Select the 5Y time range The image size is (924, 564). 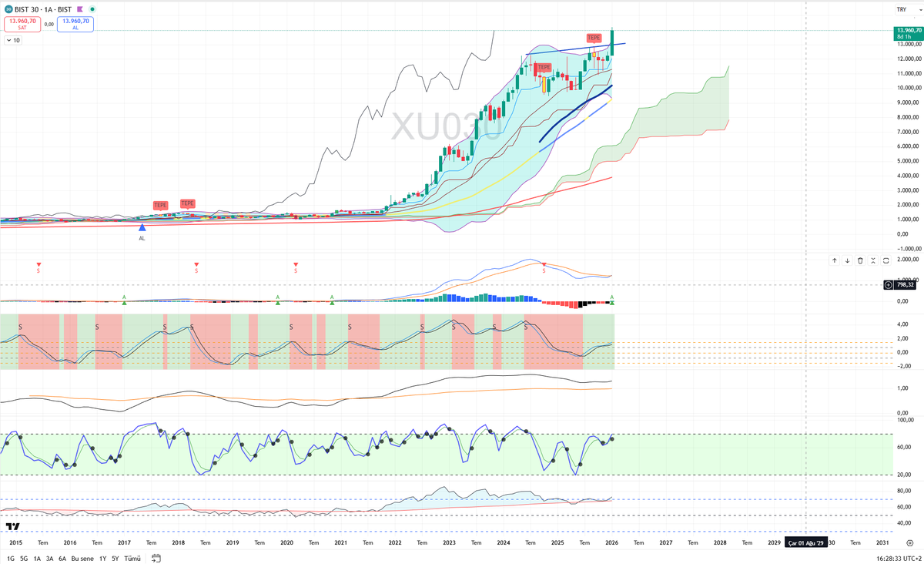tap(115, 559)
